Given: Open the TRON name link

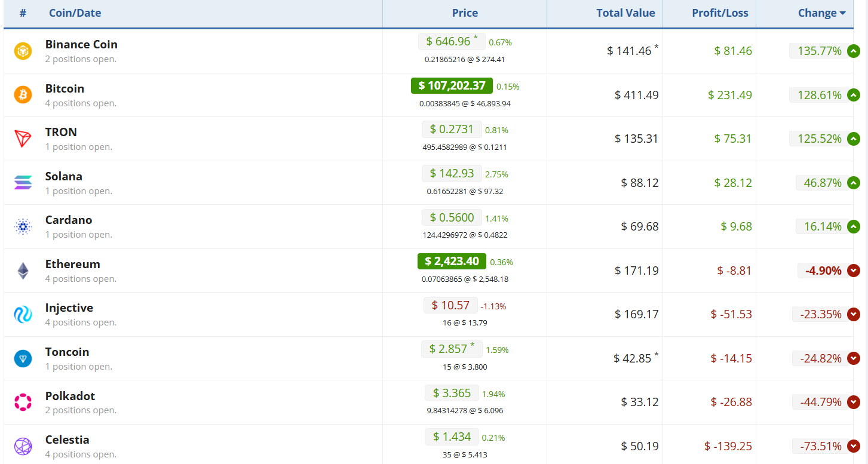Looking at the screenshot, I should pyautogui.click(x=61, y=132).
